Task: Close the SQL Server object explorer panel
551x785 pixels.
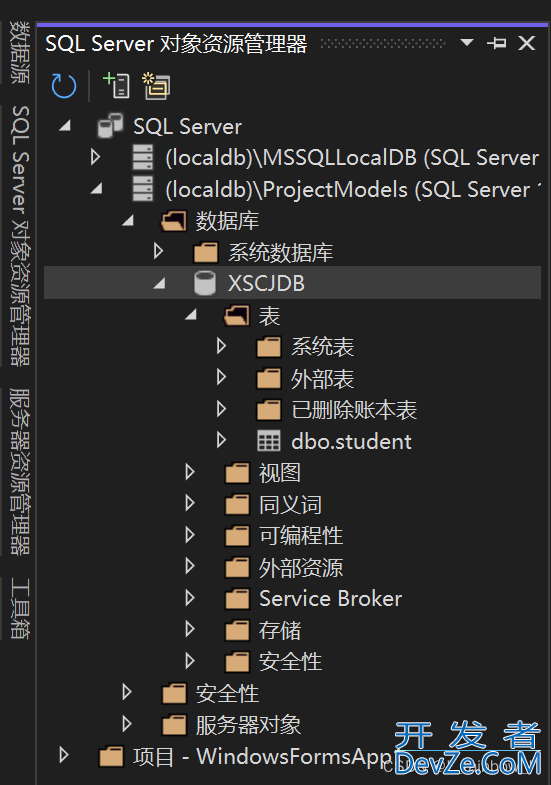Action: click(526, 43)
